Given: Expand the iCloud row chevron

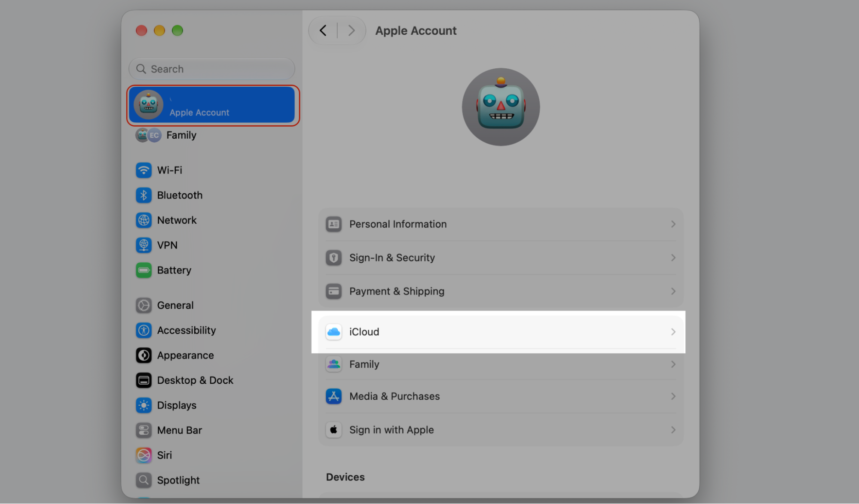Looking at the screenshot, I should (x=673, y=332).
